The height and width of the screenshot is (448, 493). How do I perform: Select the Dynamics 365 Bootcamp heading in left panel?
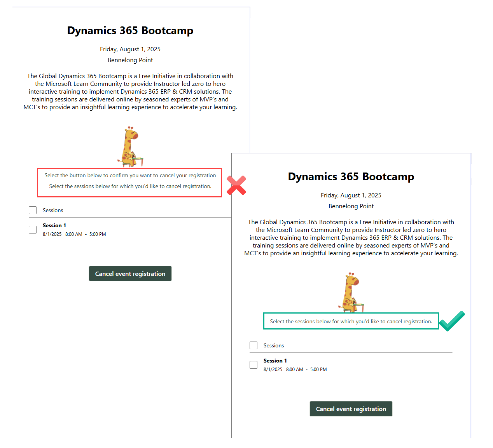[130, 30]
